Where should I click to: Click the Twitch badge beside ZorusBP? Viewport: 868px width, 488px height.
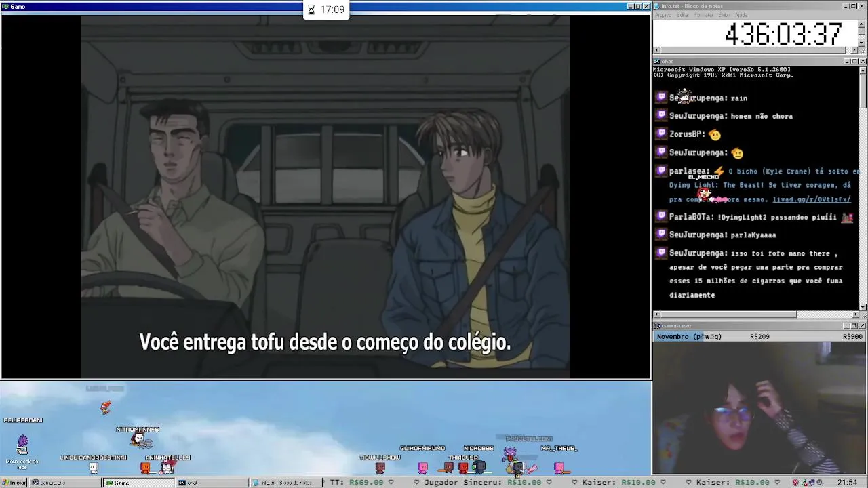(x=661, y=134)
